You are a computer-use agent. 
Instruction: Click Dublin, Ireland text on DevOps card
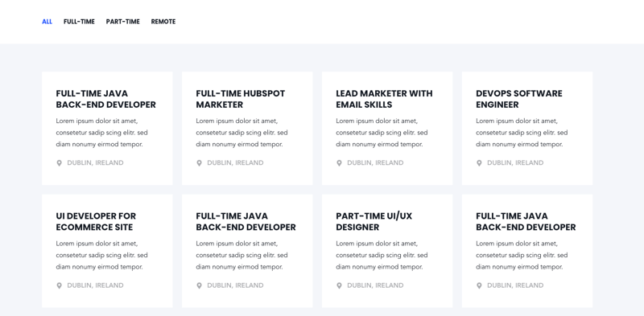[x=515, y=163]
